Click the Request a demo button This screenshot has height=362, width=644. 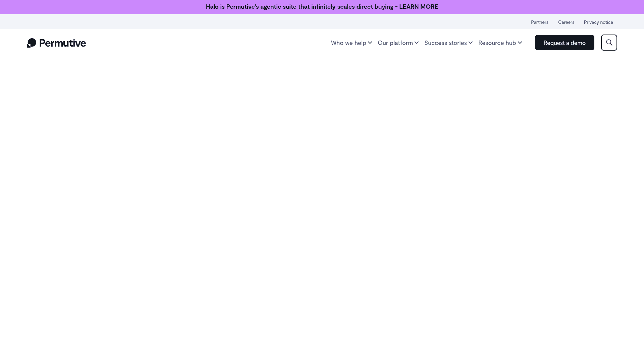pyautogui.click(x=565, y=43)
